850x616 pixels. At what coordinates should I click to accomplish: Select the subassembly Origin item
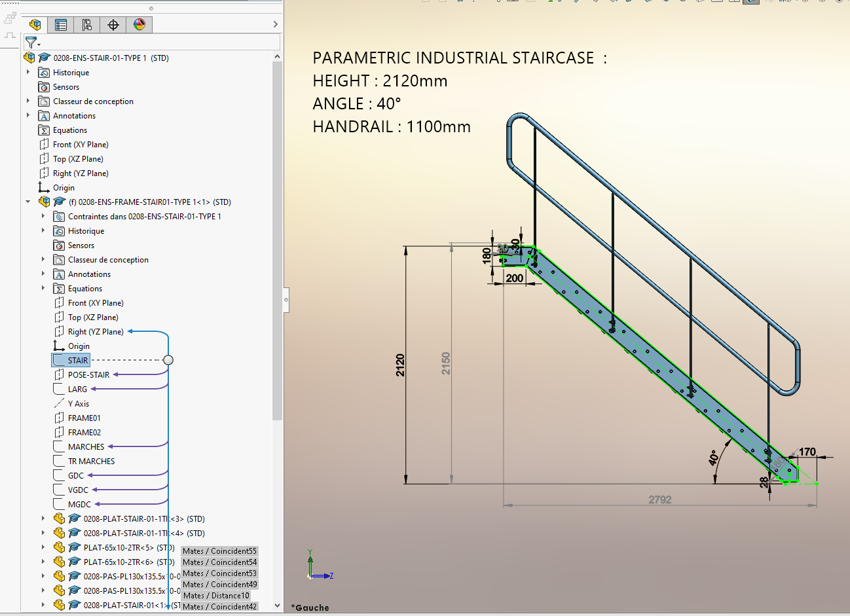79,346
